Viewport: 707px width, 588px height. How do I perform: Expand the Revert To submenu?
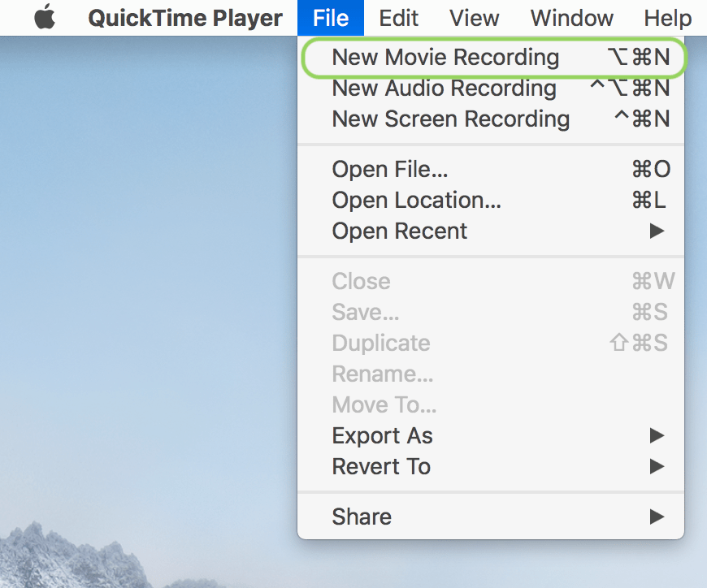[381, 467]
